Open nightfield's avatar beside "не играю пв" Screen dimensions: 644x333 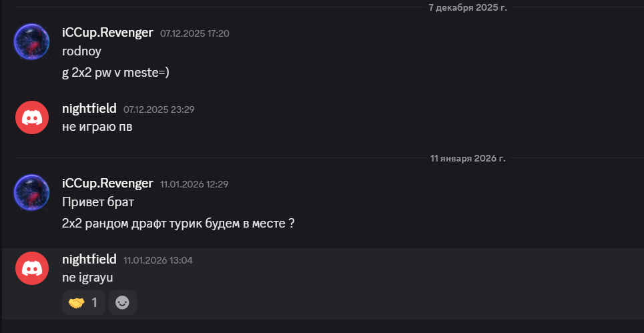point(32,117)
